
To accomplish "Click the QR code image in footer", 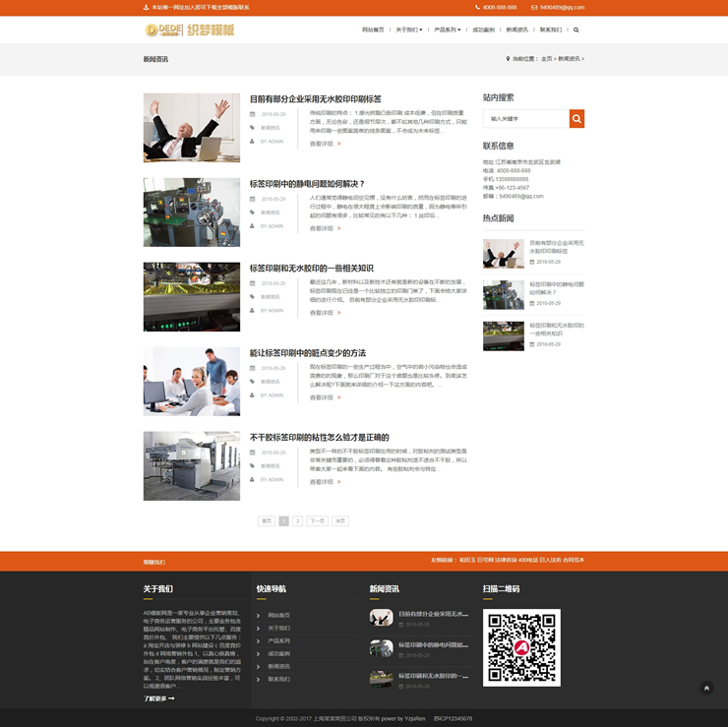I will point(521,647).
